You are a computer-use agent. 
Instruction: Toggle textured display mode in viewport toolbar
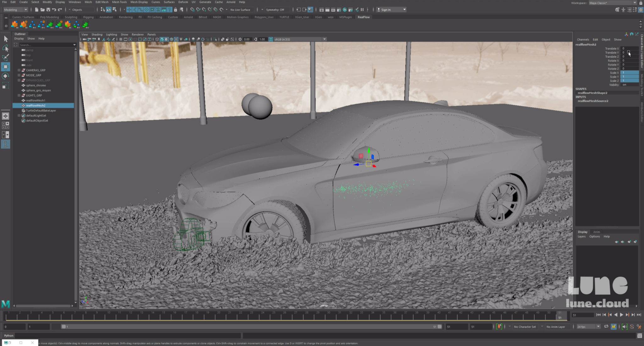(176, 39)
